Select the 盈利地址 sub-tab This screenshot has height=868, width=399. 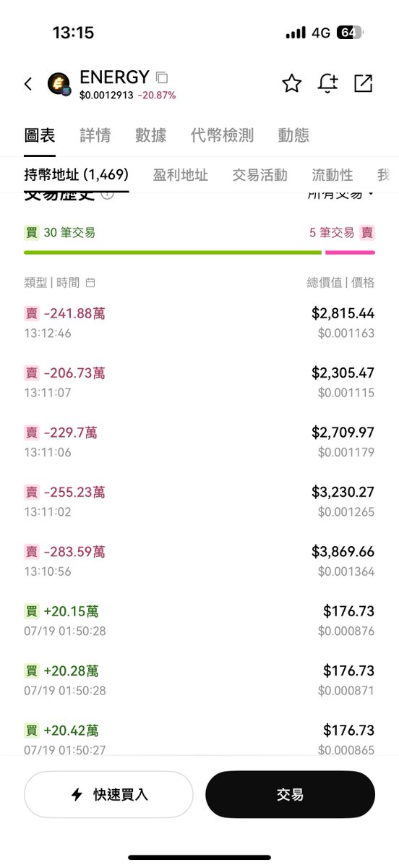(x=180, y=175)
